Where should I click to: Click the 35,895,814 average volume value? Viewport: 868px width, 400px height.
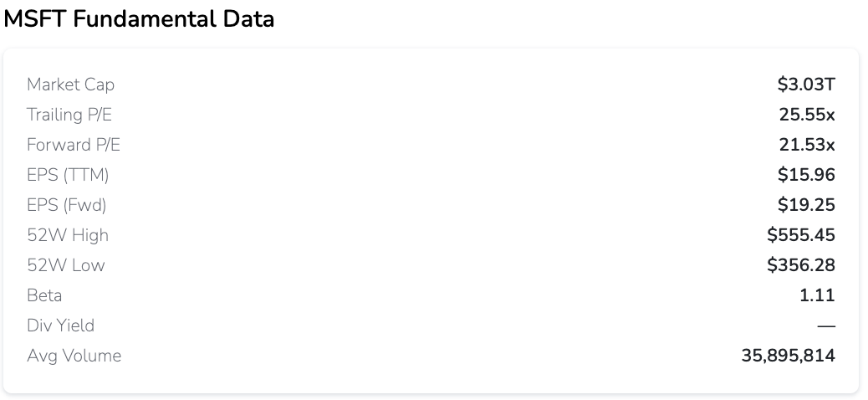[x=789, y=356]
